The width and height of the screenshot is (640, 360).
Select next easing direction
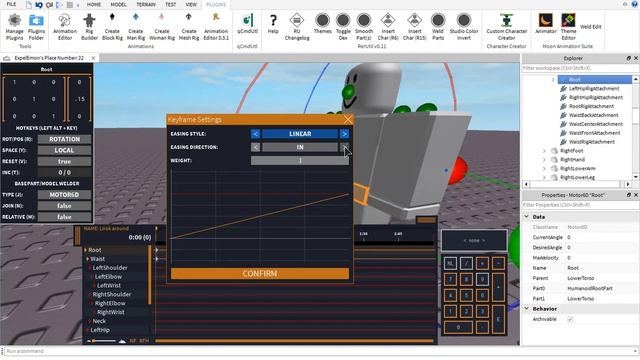click(344, 147)
